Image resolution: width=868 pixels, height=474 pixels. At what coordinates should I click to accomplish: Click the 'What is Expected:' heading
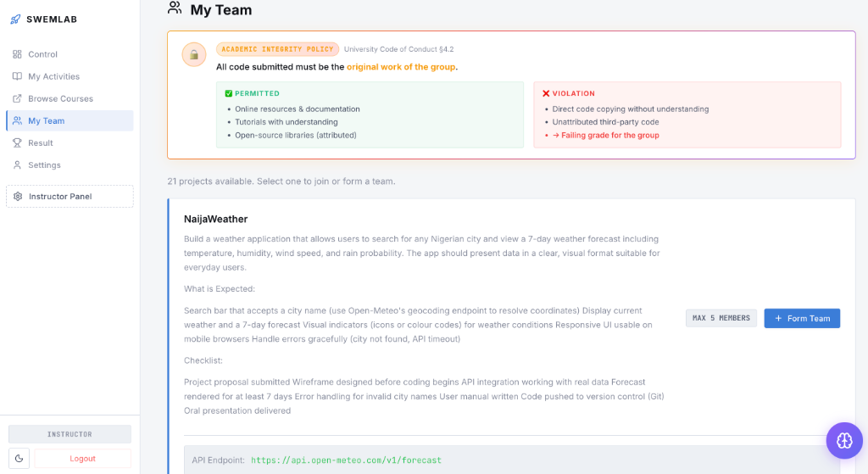[x=220, y=289]
